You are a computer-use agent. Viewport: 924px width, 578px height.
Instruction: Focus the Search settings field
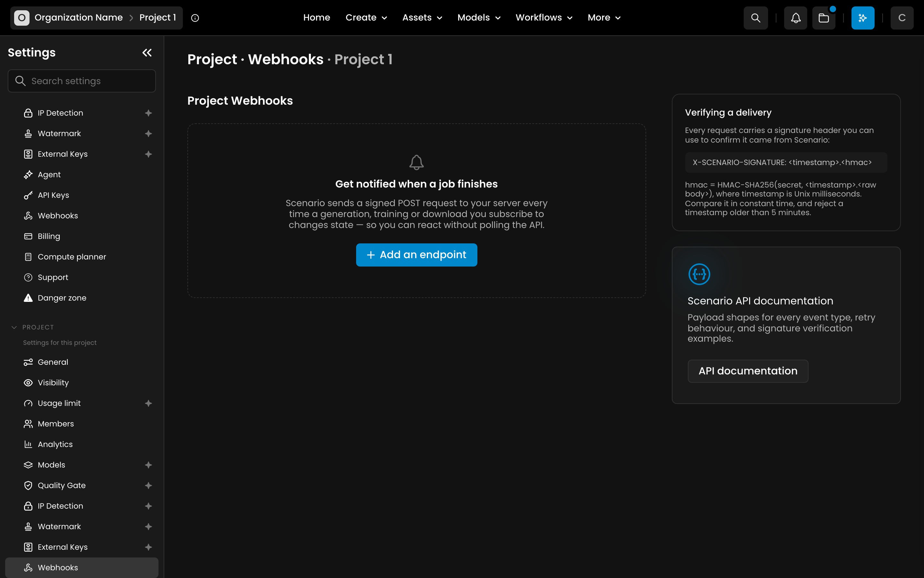coord(82,81)
